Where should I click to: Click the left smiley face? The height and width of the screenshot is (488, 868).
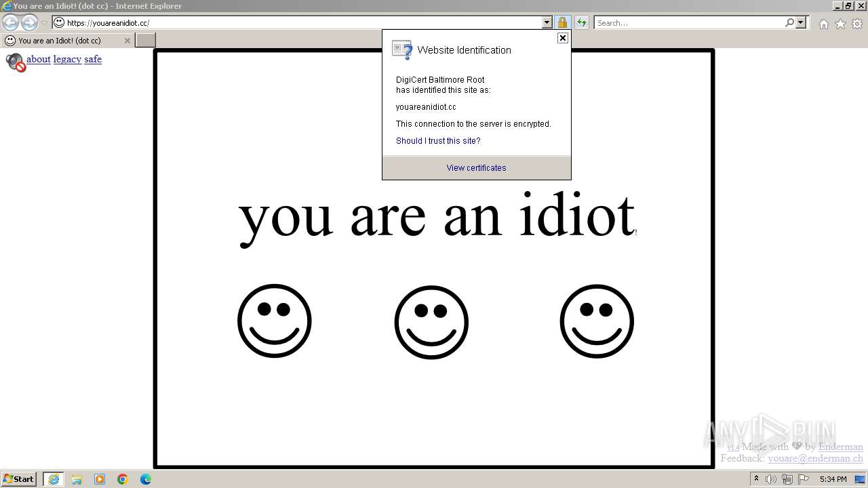point(275,321)
